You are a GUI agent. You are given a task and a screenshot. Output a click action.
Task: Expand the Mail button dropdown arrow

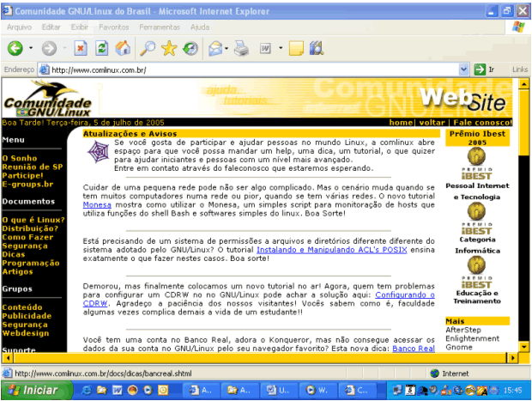click(x=227, y=48)
